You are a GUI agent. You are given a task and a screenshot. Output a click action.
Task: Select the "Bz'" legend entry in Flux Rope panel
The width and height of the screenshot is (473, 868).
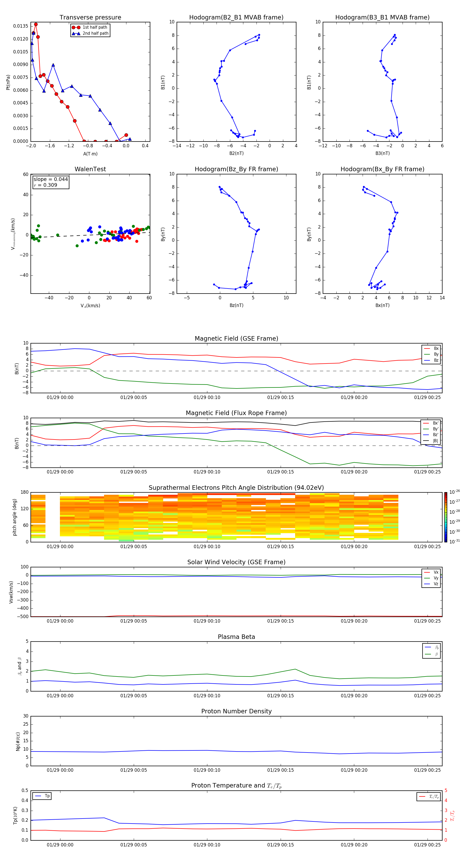point(431,435)
